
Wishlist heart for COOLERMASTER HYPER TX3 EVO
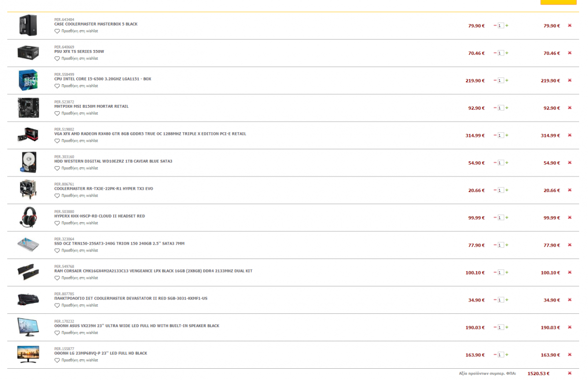pos(57,196)
